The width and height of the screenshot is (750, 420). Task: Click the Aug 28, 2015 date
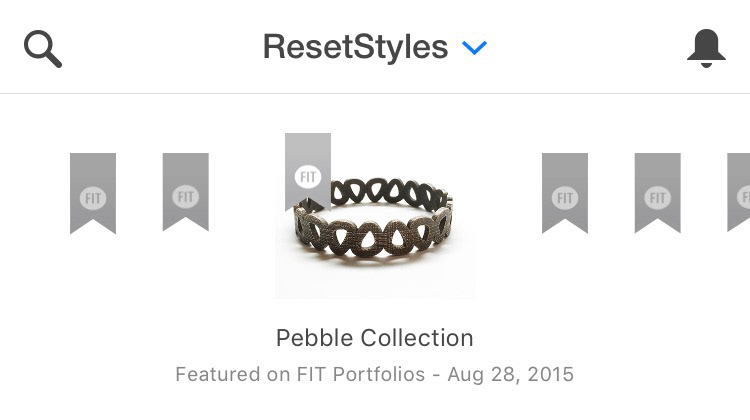[511, 375]
